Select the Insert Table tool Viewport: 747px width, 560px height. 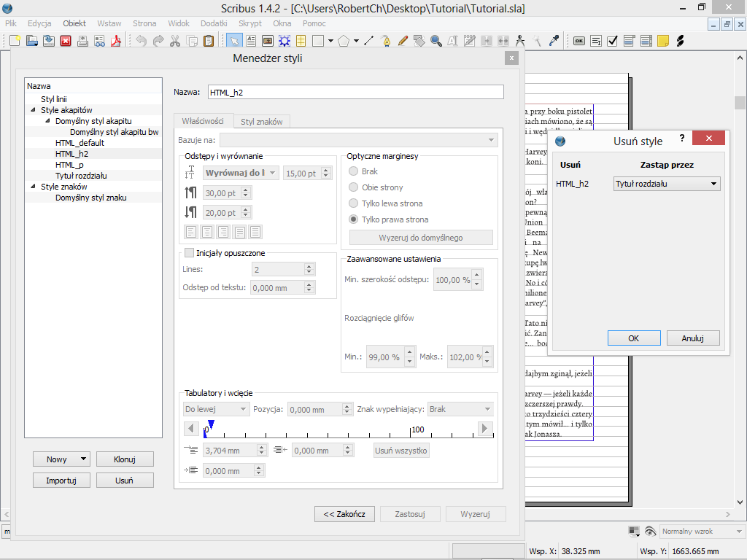point(301,41)
